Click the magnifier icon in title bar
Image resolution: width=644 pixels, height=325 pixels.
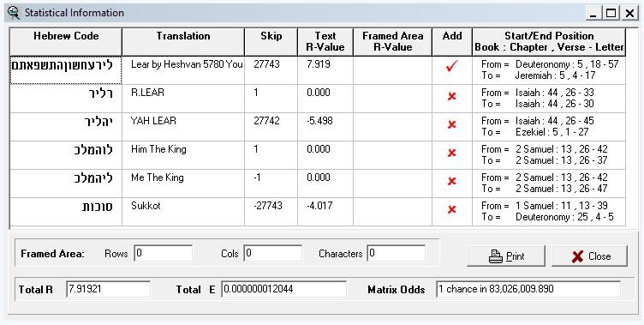(x=14, y=13)
